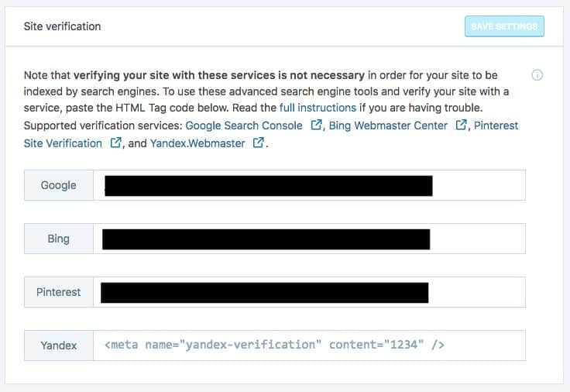Click external-link icon after Yandex.Webmaster
The width and height of the screenshot is (570, 392).
point(258,143)
